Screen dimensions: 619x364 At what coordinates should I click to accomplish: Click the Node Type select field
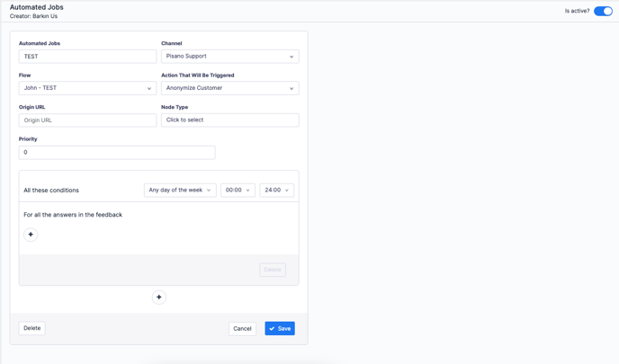click(229, 120)
